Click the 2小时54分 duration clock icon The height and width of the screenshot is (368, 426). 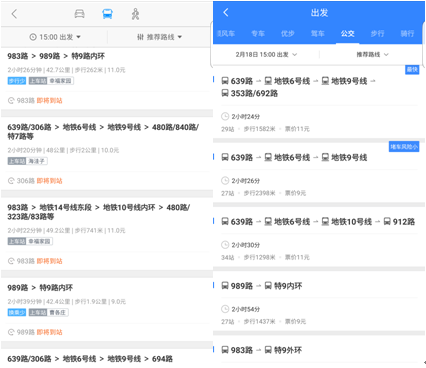tap(225, 309)
